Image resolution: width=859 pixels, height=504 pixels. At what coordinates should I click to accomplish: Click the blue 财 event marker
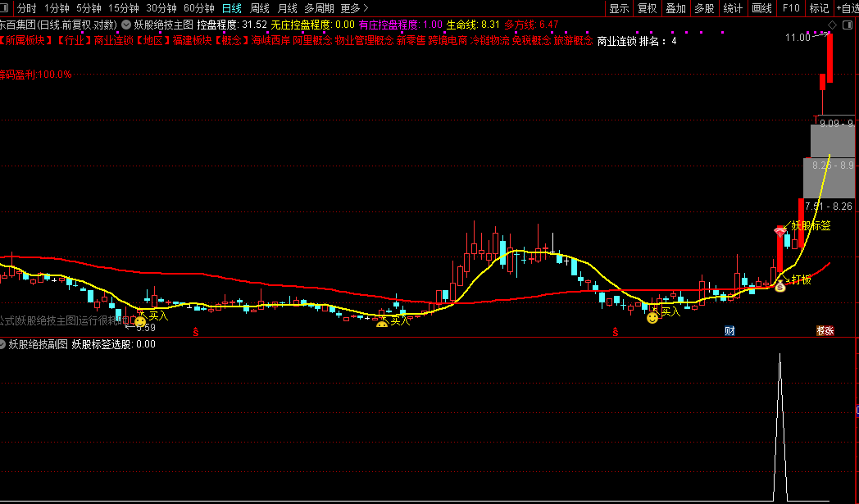point(729,331)
